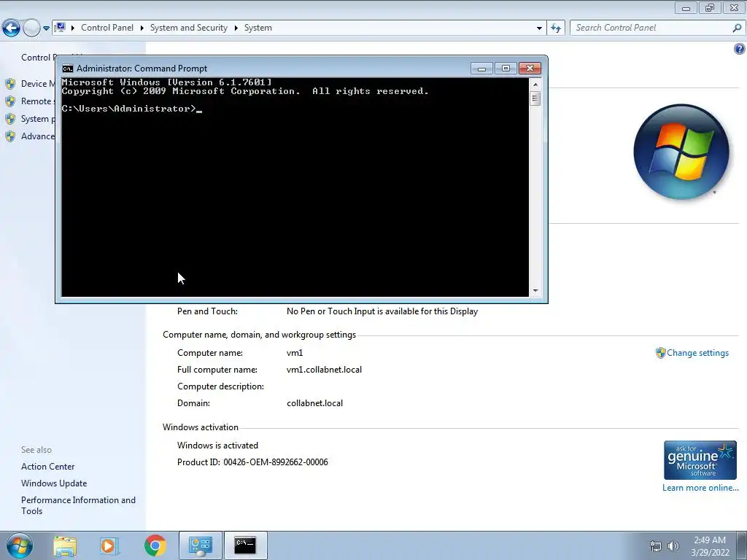The width and height of the screenshot is (747, 560).
Task: Restore down the Control Panel window
Action: 710,7
